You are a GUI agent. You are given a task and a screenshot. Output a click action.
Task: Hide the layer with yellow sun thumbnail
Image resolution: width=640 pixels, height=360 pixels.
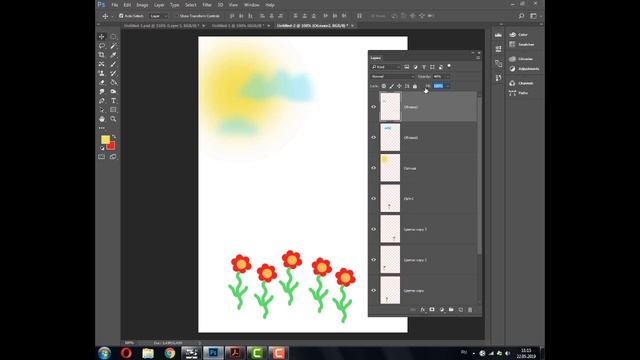(x=373, y=168)
